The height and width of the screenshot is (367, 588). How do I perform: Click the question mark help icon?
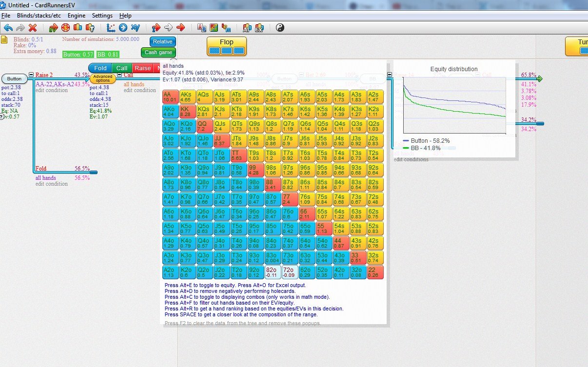2,116
